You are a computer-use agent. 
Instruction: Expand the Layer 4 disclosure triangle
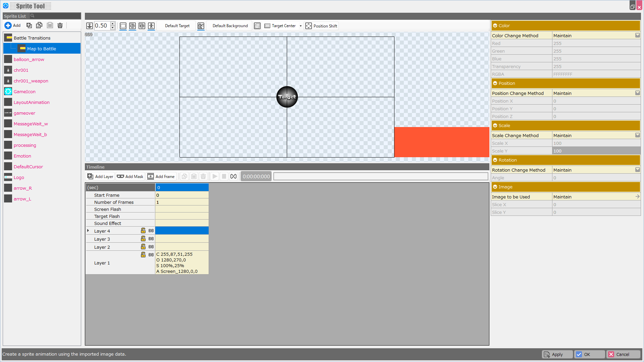pyautogui.click(x=88, y=231)
